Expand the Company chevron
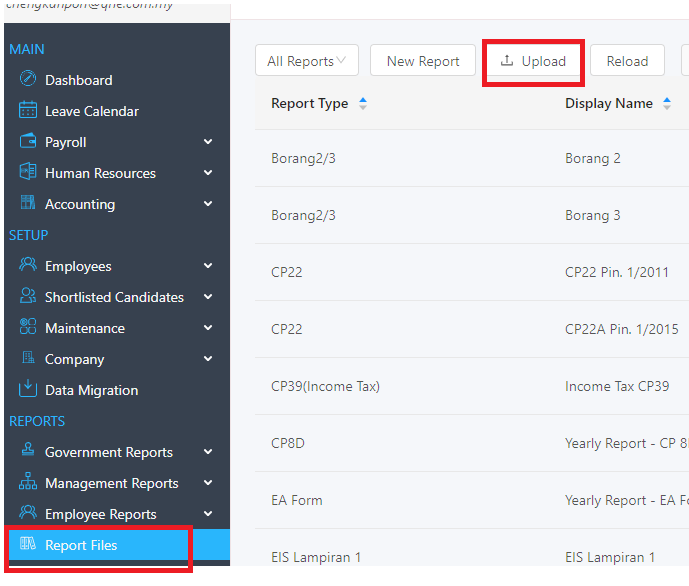This screenshot has width=689, height=586. click(x=208, y=358)
